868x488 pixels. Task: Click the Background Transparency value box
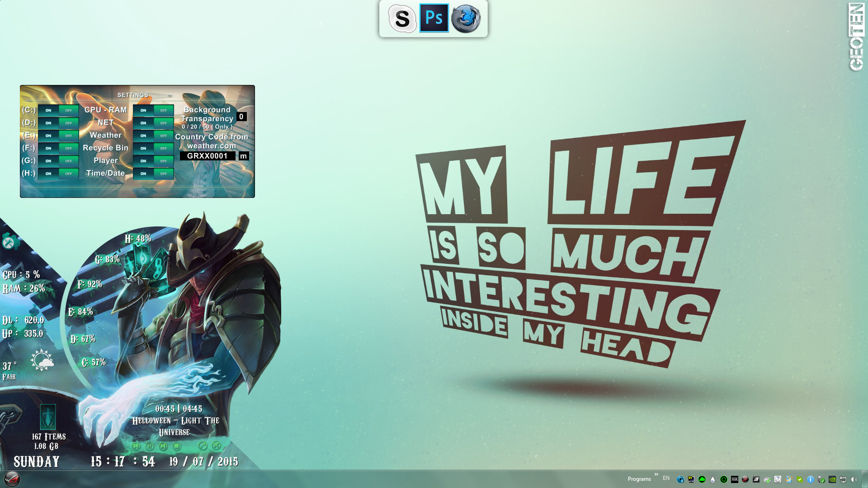[241, 117]
